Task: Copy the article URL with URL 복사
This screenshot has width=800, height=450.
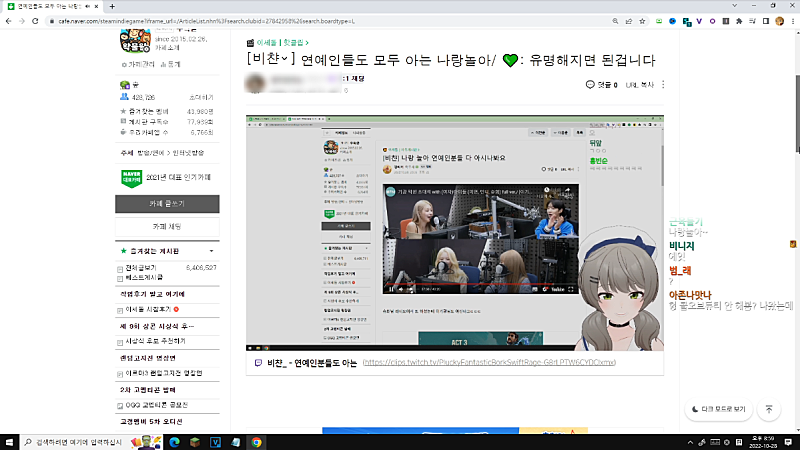Action: tap(640, 85)
